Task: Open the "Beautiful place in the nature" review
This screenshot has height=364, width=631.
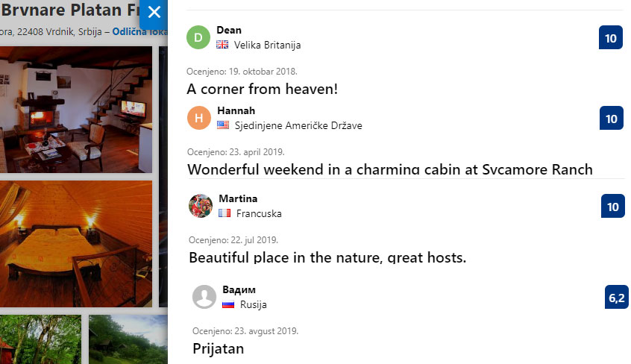Action: coord(327,257)
